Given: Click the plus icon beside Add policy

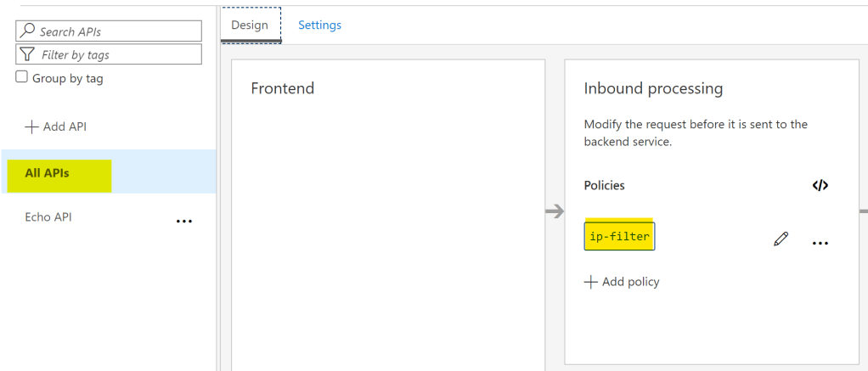Looking at the screenshot, I should (591, 282).
